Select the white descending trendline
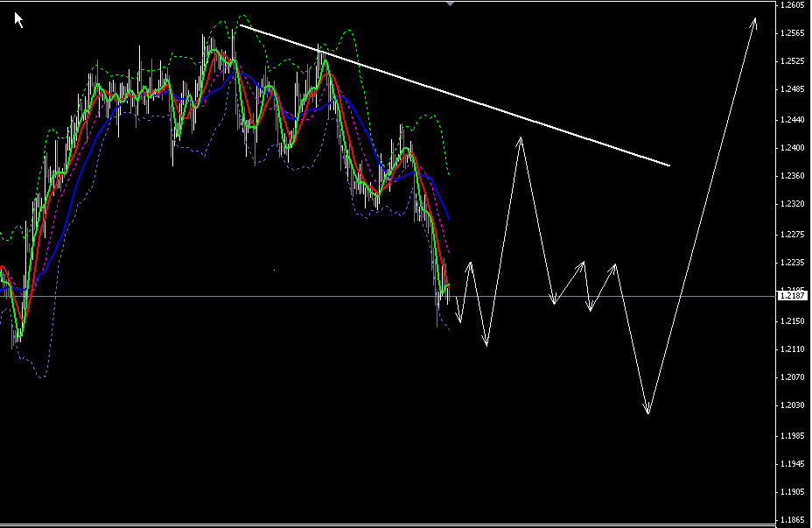 click(x=455, y=95)
